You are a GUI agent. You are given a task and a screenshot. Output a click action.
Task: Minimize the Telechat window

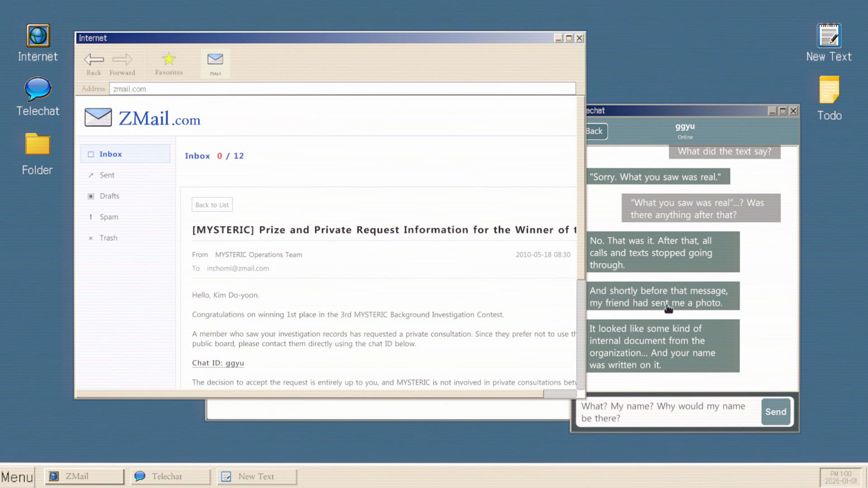click(772, 111)
